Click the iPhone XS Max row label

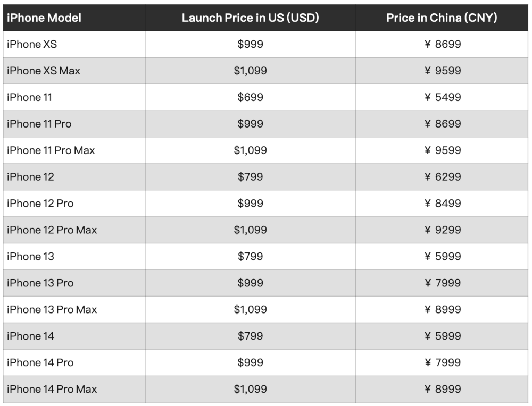click(44, 71)
